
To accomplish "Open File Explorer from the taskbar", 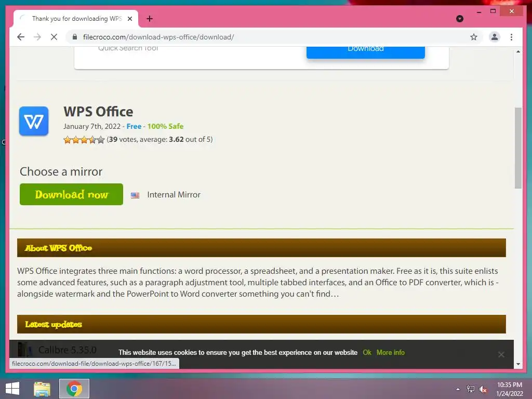I will pos(42,389).
